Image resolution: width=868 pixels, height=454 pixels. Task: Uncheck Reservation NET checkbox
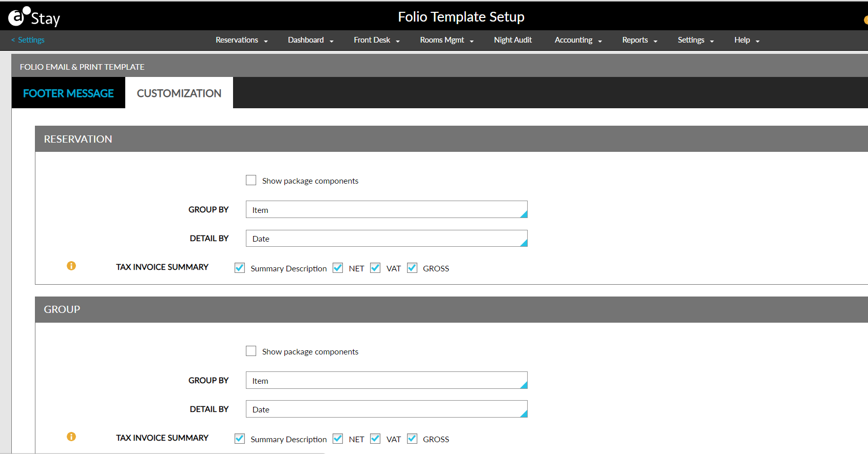(x=338, y=268)
